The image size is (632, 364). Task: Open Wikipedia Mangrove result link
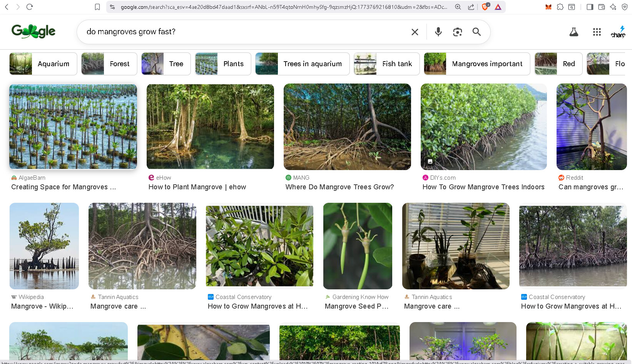[42, 306]
